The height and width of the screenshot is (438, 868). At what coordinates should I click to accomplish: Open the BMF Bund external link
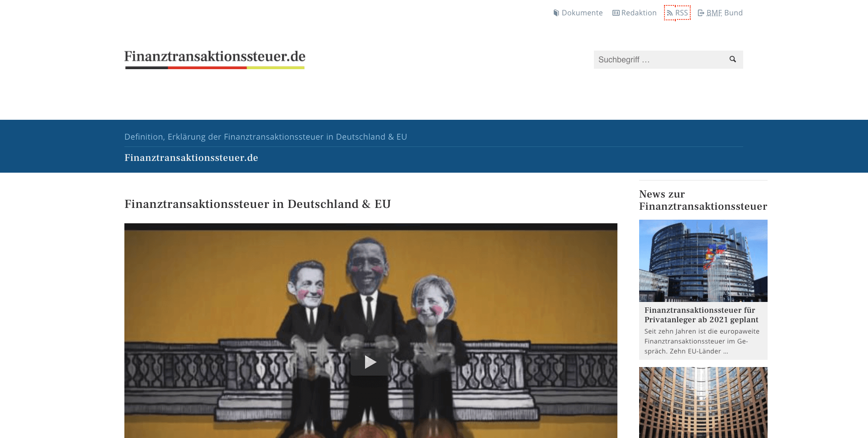coord(720,13)
